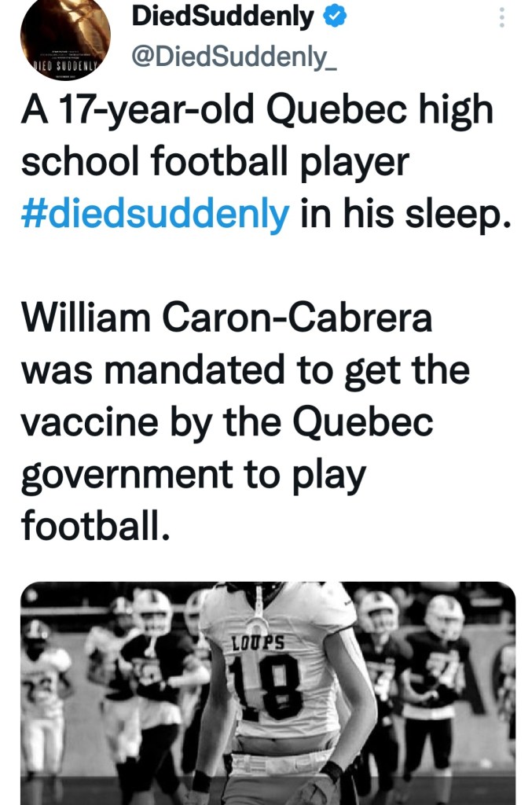This screenshot has height=805, width=532.
Task: Open the attached football game photo
Action: pyautogui.click(x=267, y=692)
